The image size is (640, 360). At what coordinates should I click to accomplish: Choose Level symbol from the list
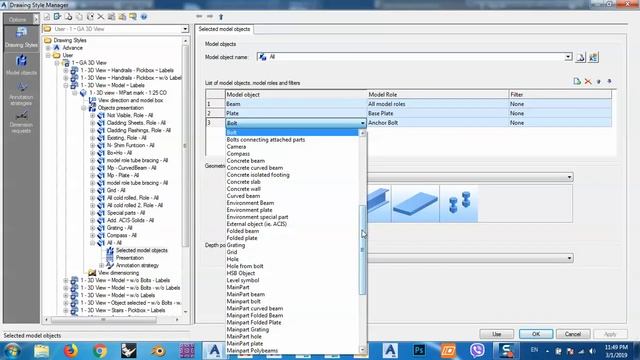(243, 280)
